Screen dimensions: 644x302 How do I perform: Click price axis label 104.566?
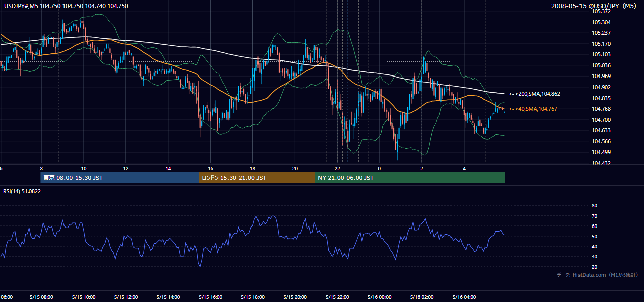coord(602,141)
